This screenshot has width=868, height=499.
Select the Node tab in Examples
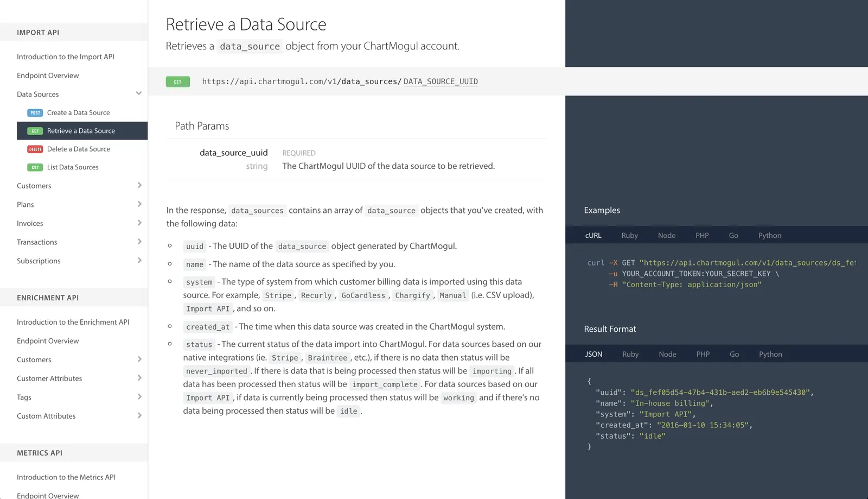coord(667,236)
